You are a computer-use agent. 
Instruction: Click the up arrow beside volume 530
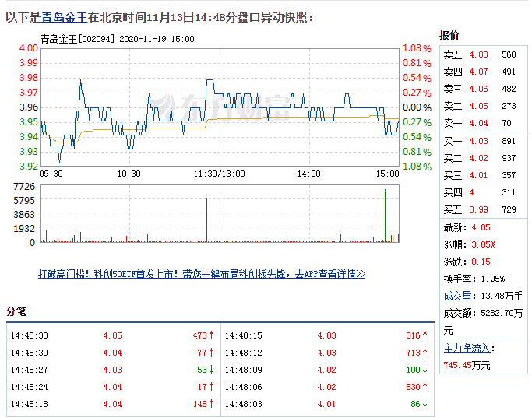(x=425, y=387)
